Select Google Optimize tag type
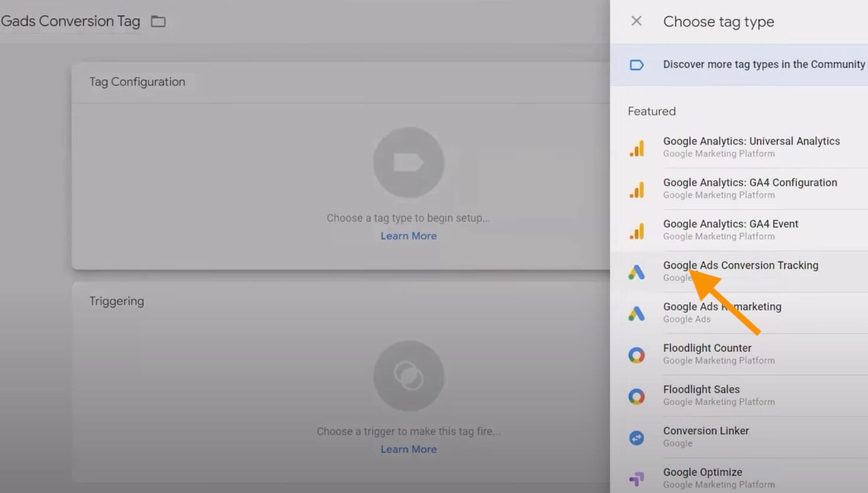Screen dimensions: 868x493 [x=739, y=476]
